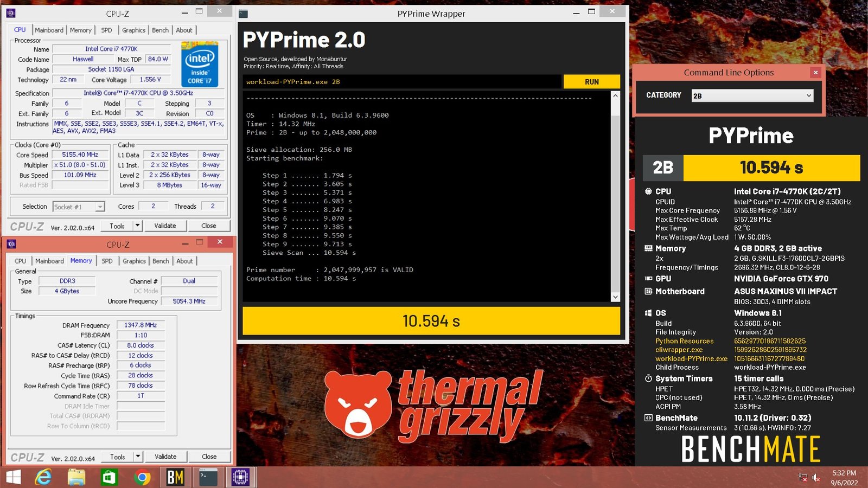Screen dimensions: 868x488
Task: Open the Tools dropdown arrow in the Memory tab window
Action: pyautogui.click(x=138, y=457)
